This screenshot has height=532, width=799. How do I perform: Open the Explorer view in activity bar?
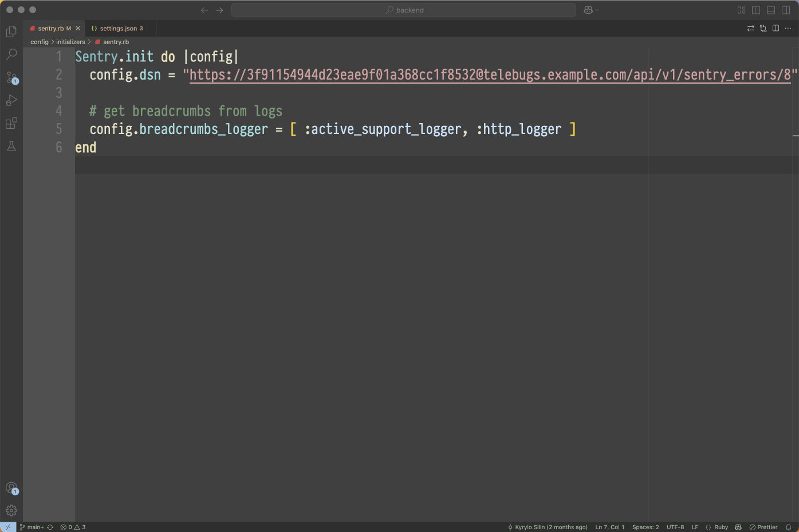point(11,31)
